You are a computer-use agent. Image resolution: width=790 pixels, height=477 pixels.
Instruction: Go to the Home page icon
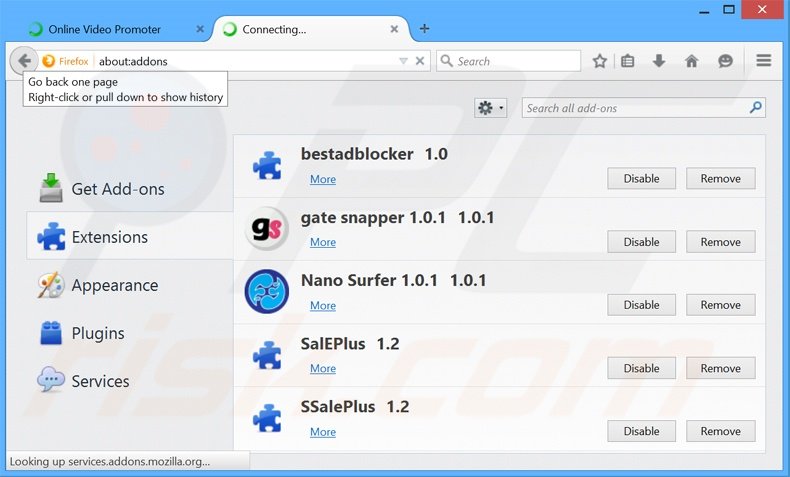click(x=691, y=61)
